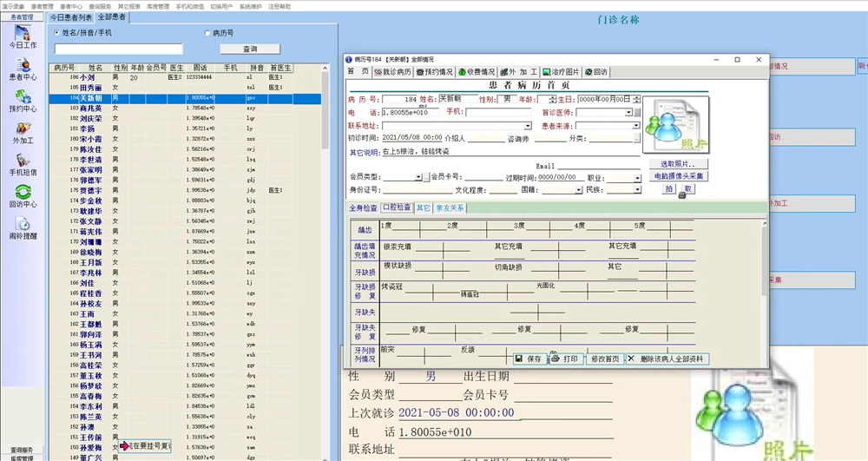Switch to 其它 sub-tab
868x461 pixels.
424,208
